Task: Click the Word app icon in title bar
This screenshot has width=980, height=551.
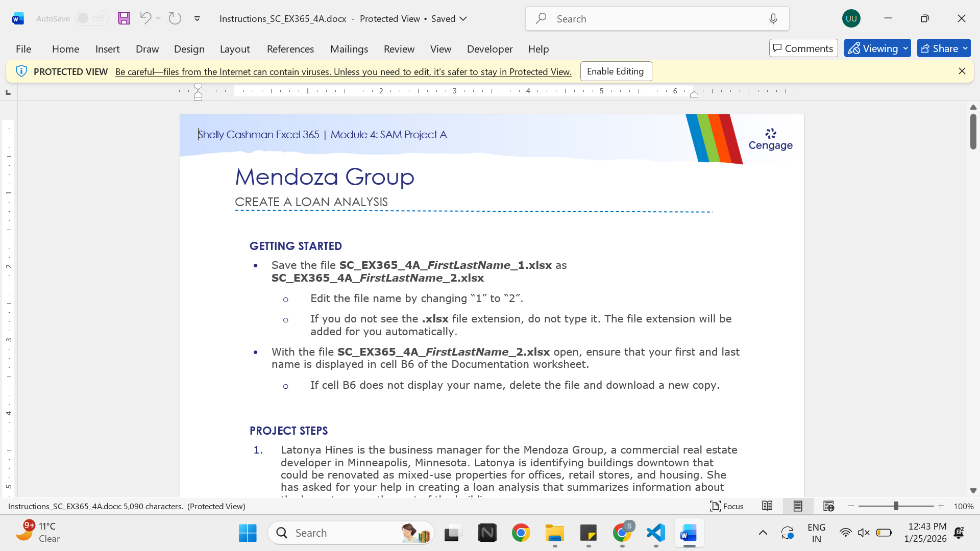Action: (18, 19)
